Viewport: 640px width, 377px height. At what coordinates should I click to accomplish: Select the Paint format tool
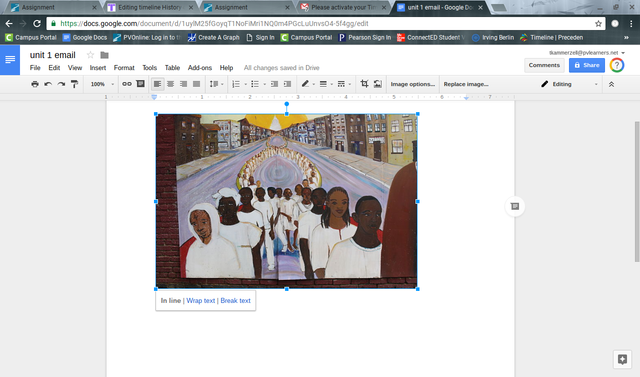(x=74, y=84)
